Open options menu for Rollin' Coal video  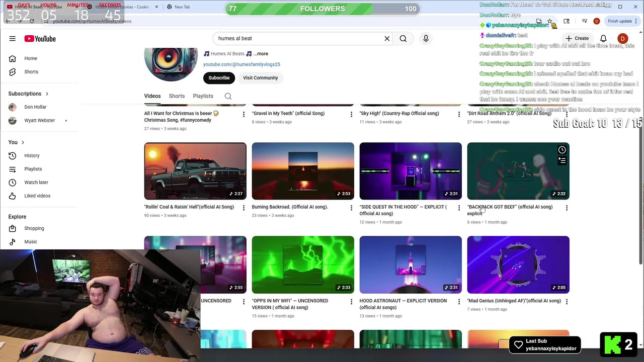click(244, 208)
